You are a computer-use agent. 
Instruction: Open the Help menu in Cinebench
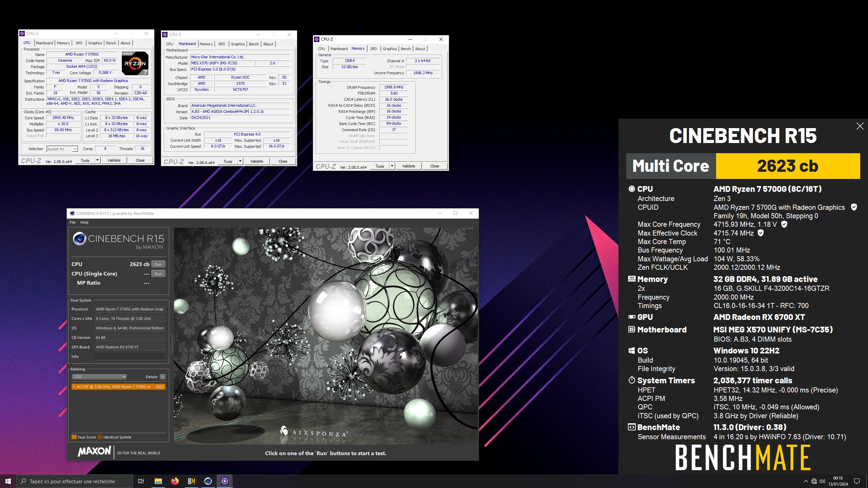(84, 222)
